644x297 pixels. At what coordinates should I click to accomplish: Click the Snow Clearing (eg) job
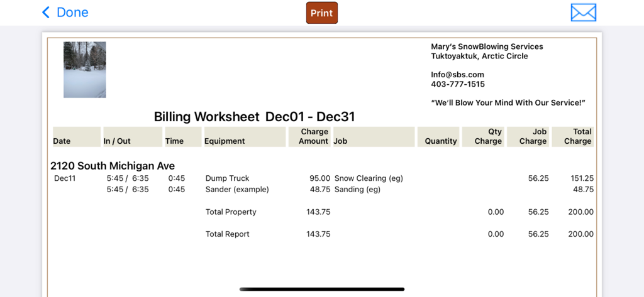pos(369,178)
